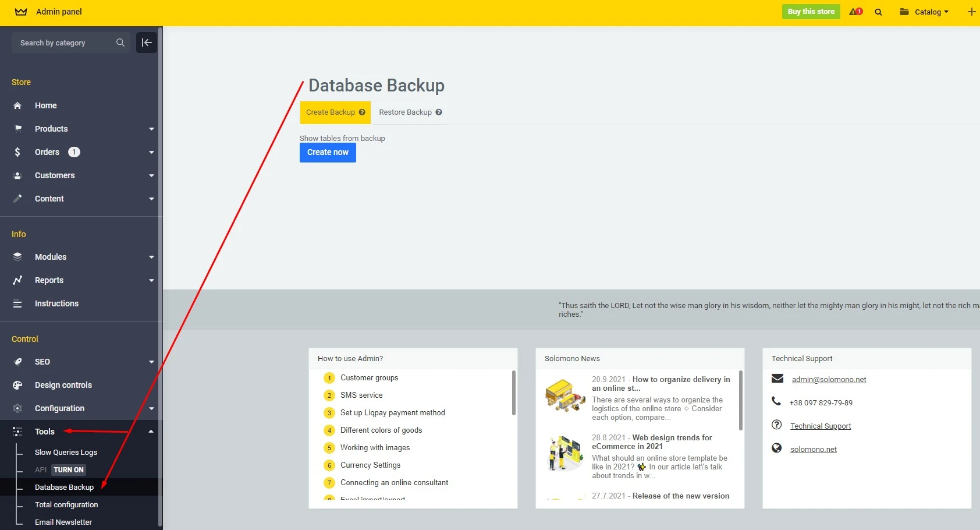Select the Products sidebar icon
Screen dimensions: 980x530
point(17,129)
